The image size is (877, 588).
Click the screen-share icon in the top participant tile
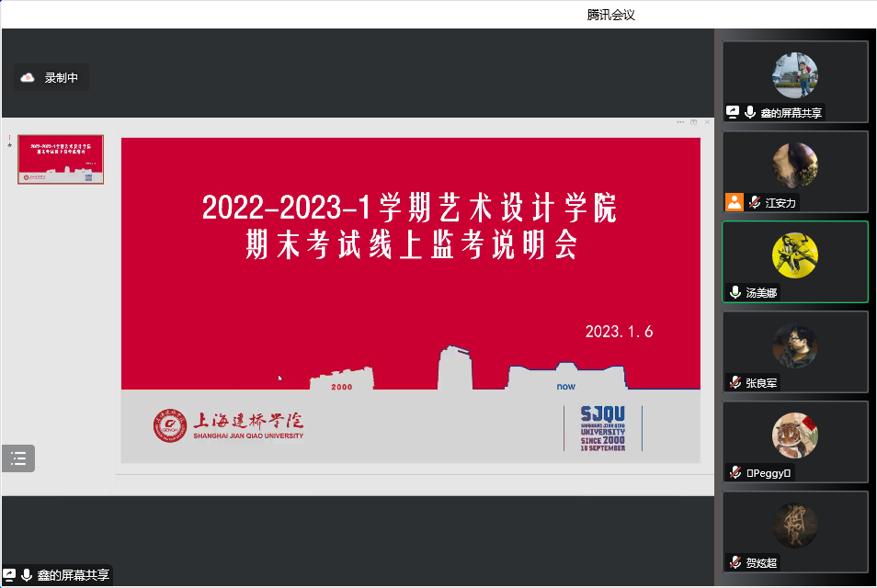tap(733, 113)
